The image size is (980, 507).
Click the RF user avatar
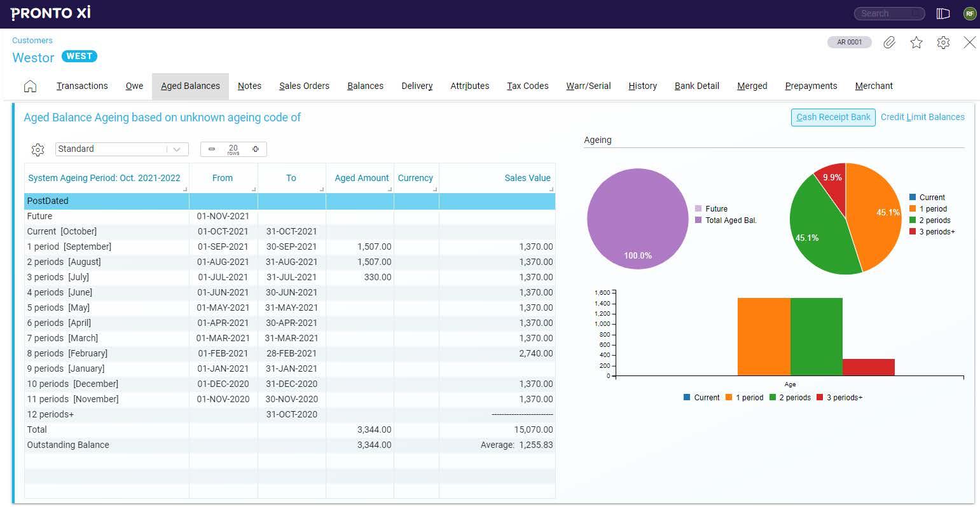point(969,13)
